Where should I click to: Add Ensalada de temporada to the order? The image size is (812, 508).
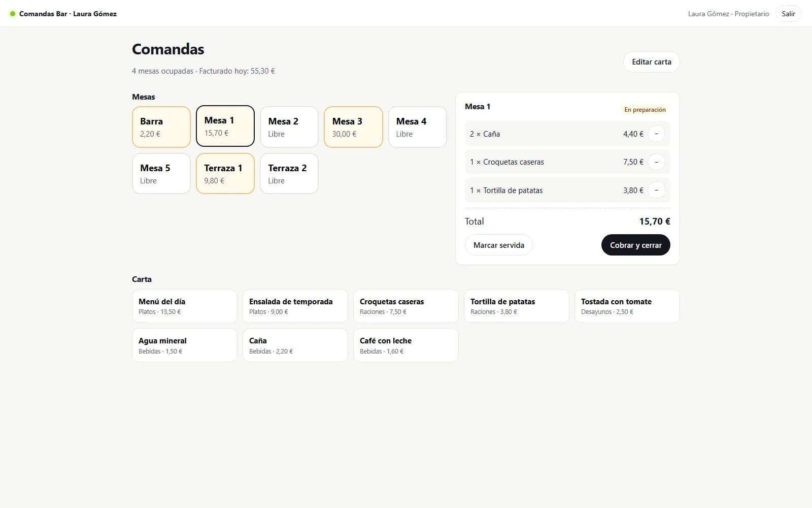click(x=295, y=306)
